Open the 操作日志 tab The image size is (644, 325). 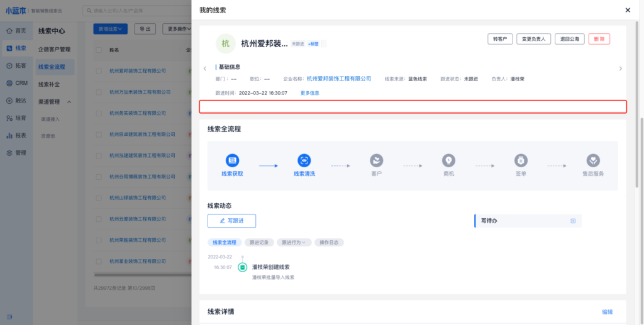click(330, 242)
